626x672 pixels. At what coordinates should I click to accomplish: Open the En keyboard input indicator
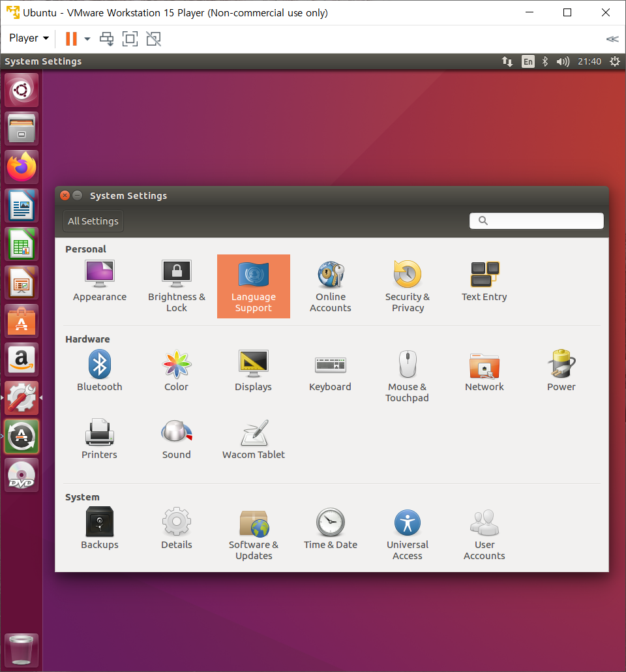pyautogui.click(x=528, y=62)
